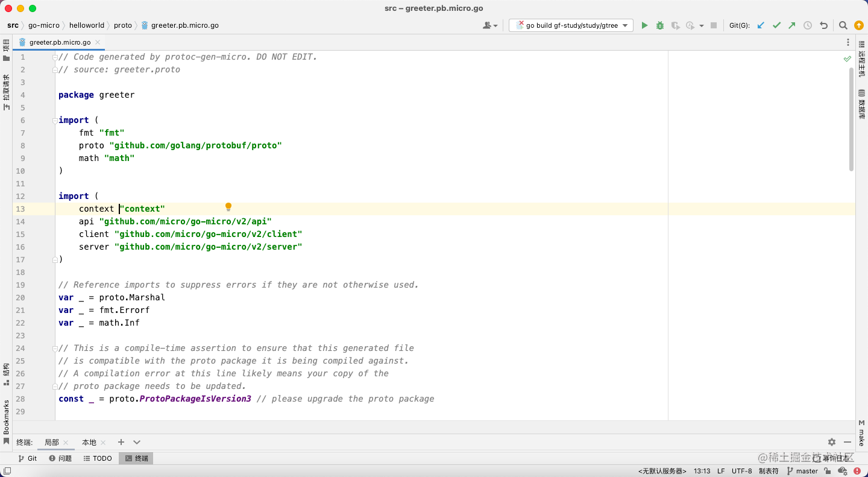Select the greeter.pb.micro.go editor tab
The height and width of the screenshot is (477, 868).
click(60, 42)
